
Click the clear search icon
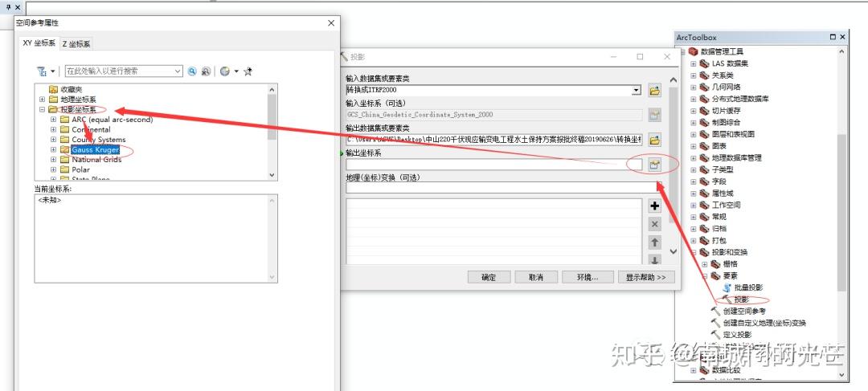(x=206, y=71)
